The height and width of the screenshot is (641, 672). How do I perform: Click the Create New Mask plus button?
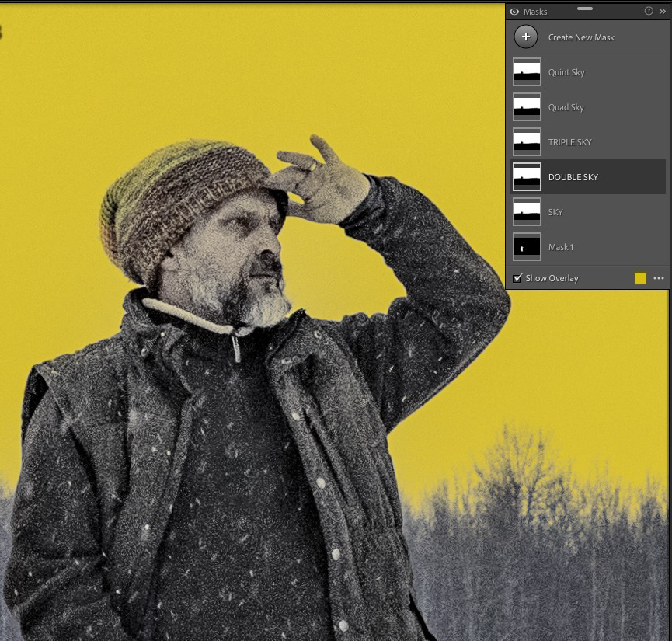point(526,37)
